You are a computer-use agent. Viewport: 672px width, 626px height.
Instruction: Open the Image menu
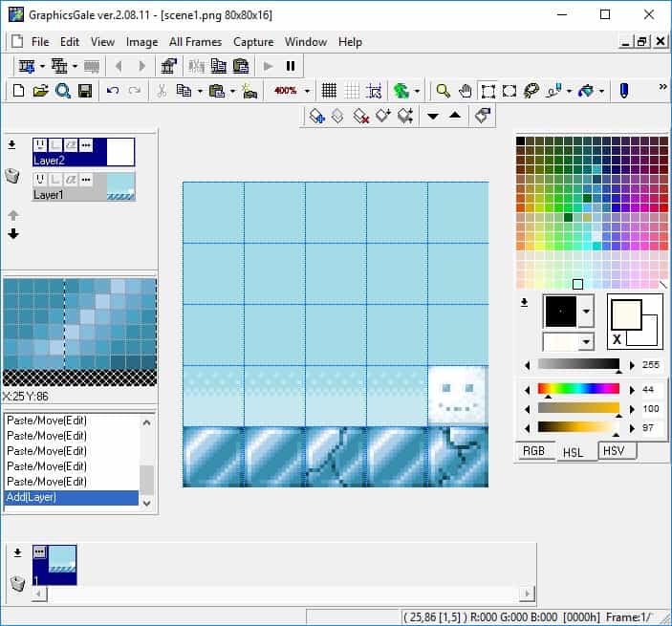pyautogui.click(x=141, y=42)
